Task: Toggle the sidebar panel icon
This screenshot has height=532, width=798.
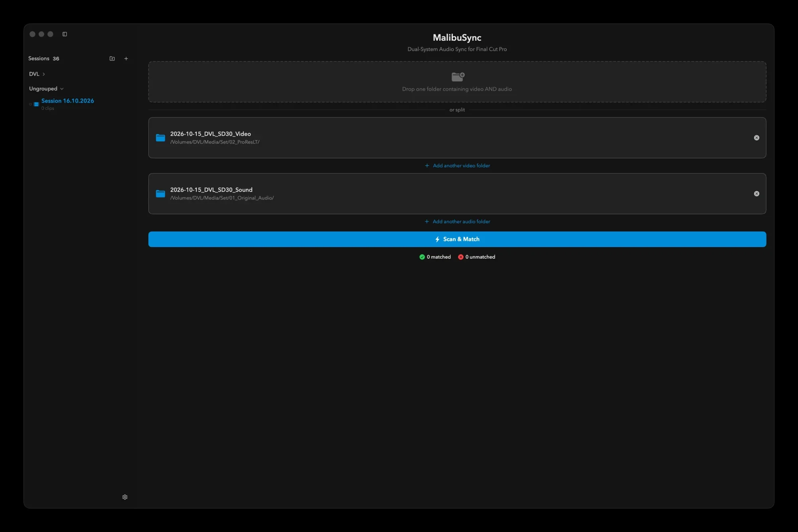Action: tap(65, 34)
